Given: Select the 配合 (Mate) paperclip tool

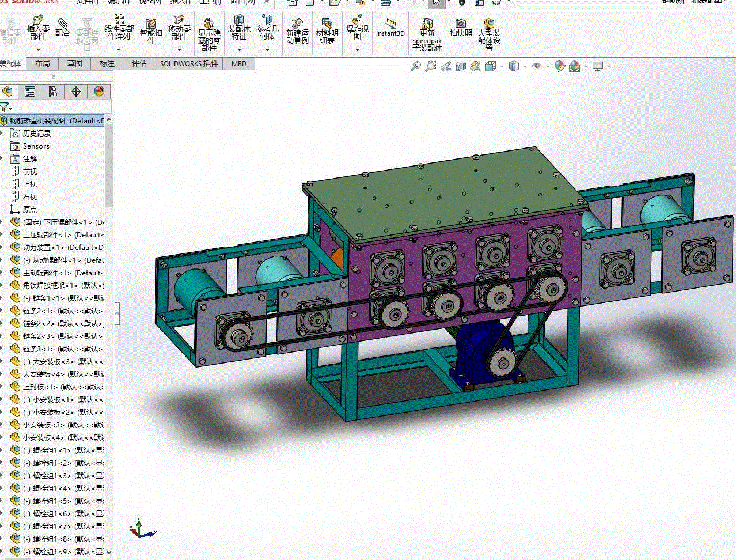Looking at the screenshot, I should tap(63, 28).
